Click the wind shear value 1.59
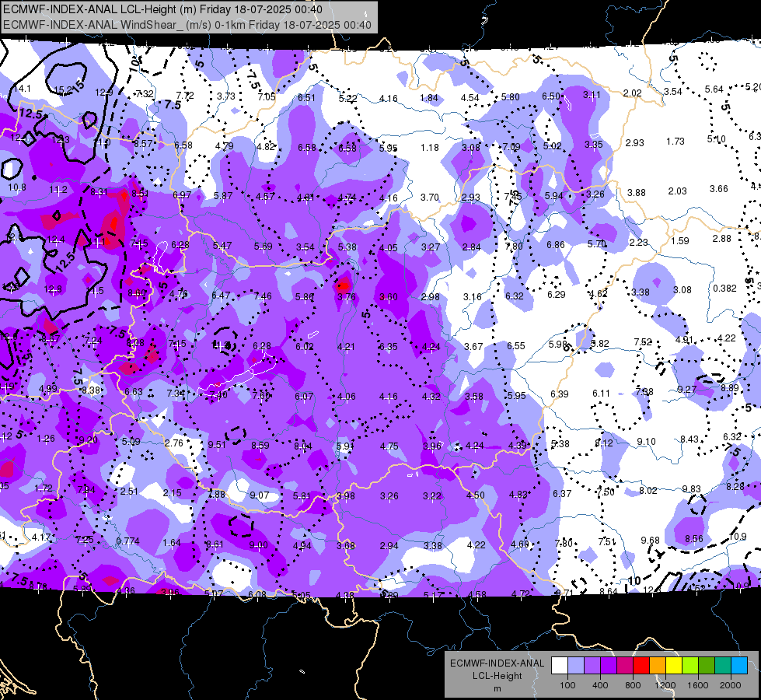This screenshot has height=700, width=761. point(680,241)
